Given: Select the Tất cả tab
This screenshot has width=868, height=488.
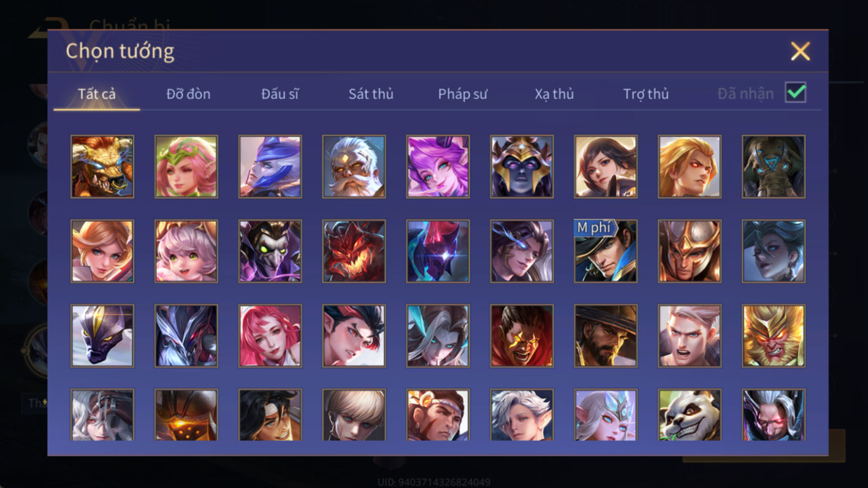Looking at the screenshot, I should pyautogui.click(x=96, y=94).
